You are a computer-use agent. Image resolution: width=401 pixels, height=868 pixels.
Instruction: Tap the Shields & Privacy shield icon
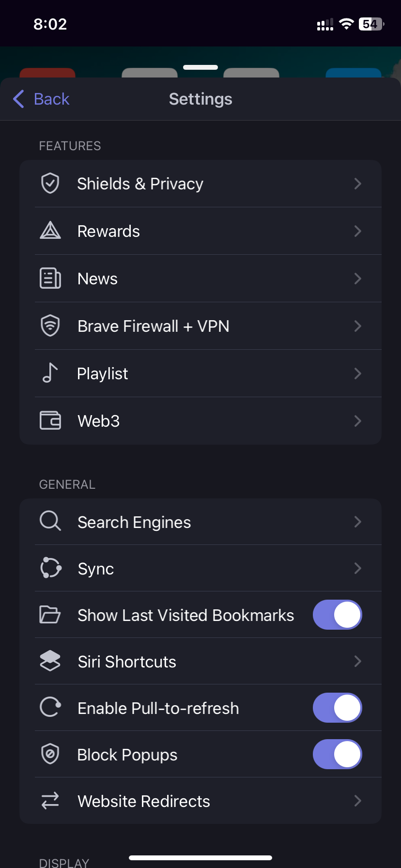[x=50, y=184]
